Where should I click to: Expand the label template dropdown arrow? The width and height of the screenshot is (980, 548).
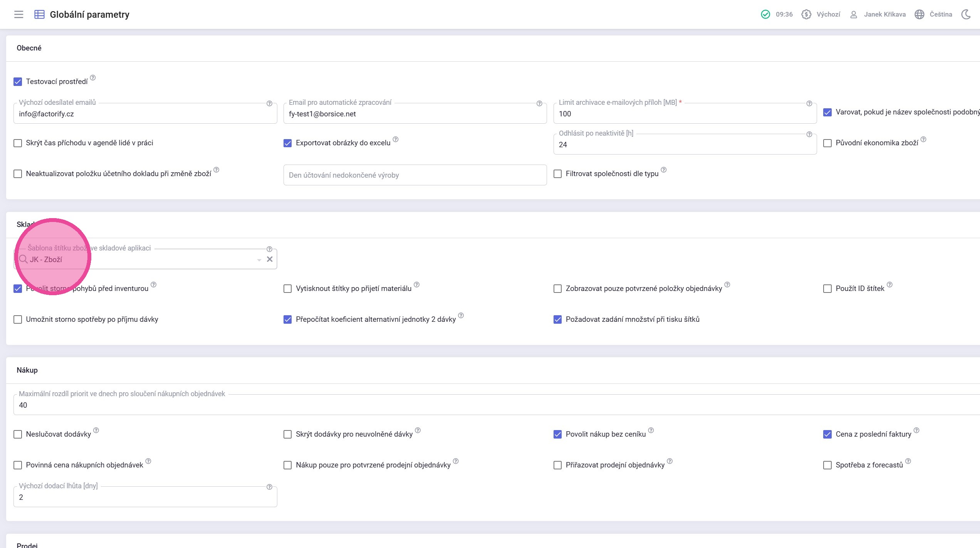coord(259,260)
